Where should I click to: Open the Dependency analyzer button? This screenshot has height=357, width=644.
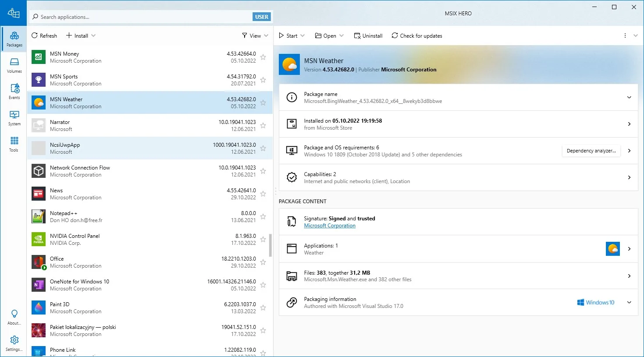point(591,151)
